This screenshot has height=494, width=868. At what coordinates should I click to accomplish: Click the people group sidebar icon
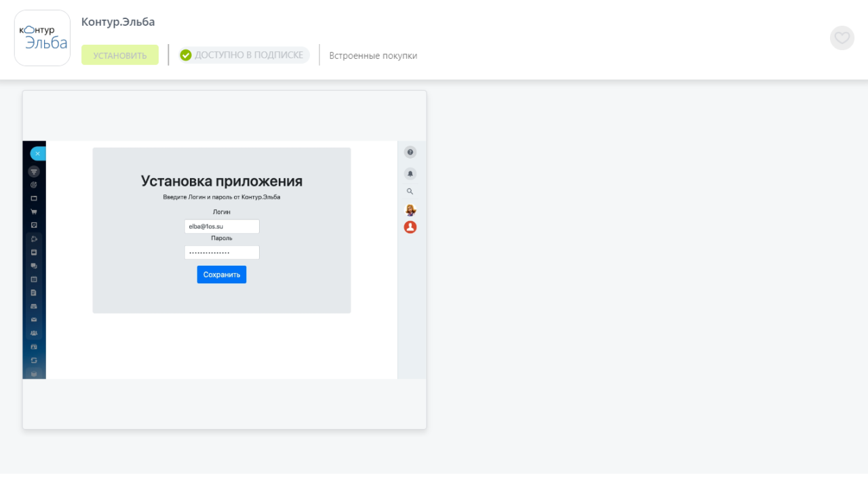34,333
